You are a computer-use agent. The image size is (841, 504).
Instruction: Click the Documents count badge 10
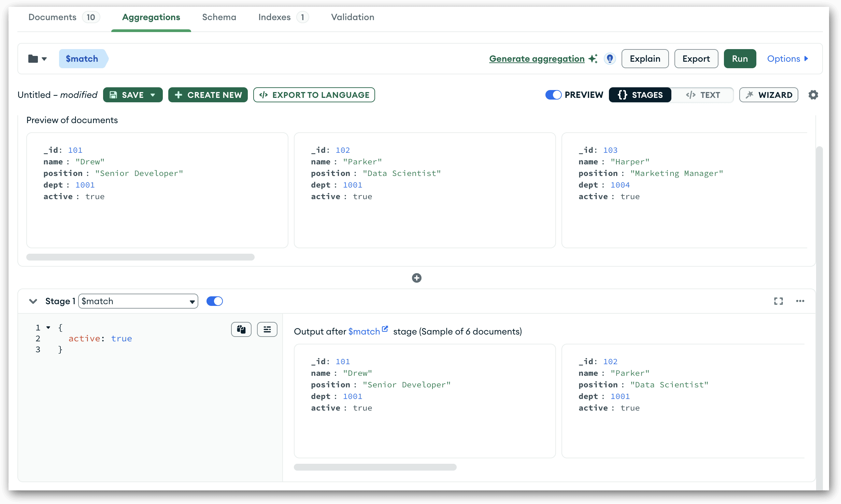click(x=91, y=17)
